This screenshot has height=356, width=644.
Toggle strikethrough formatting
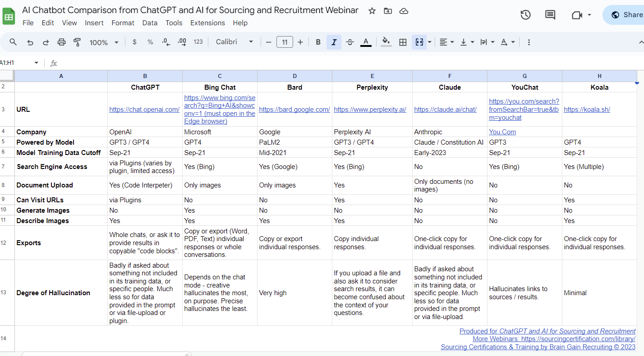point(350,42)
